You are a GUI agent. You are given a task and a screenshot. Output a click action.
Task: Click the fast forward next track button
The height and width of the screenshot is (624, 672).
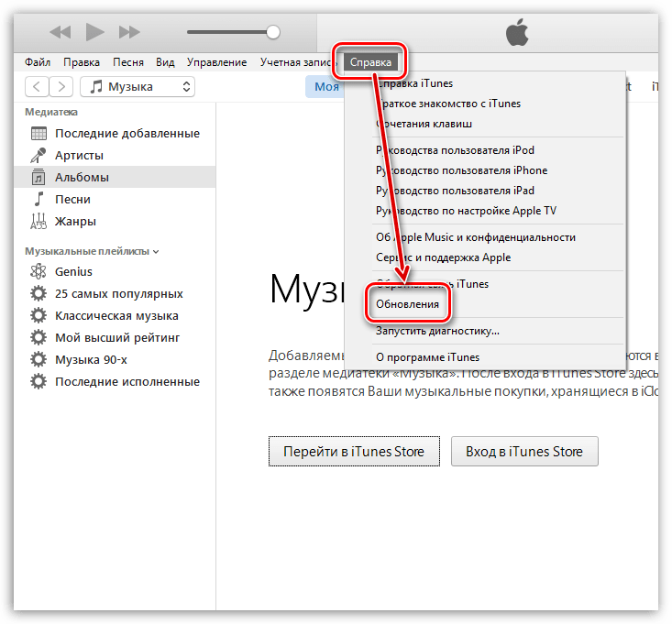tap(129, 32)
